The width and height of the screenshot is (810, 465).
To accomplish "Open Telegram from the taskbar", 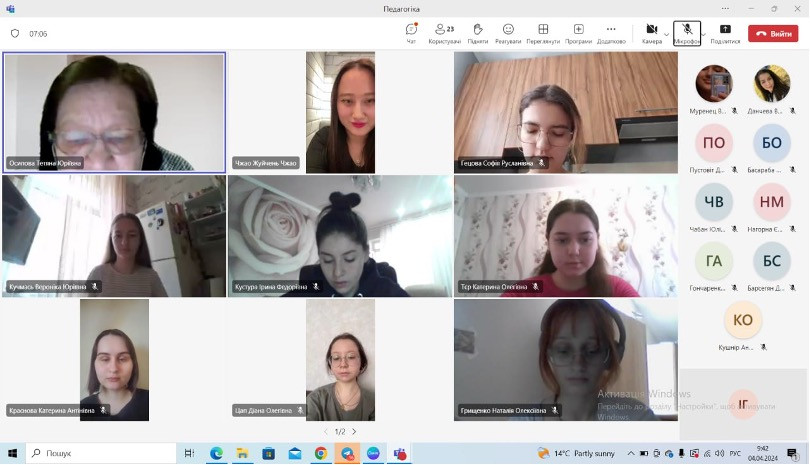I will pos(347,453).
